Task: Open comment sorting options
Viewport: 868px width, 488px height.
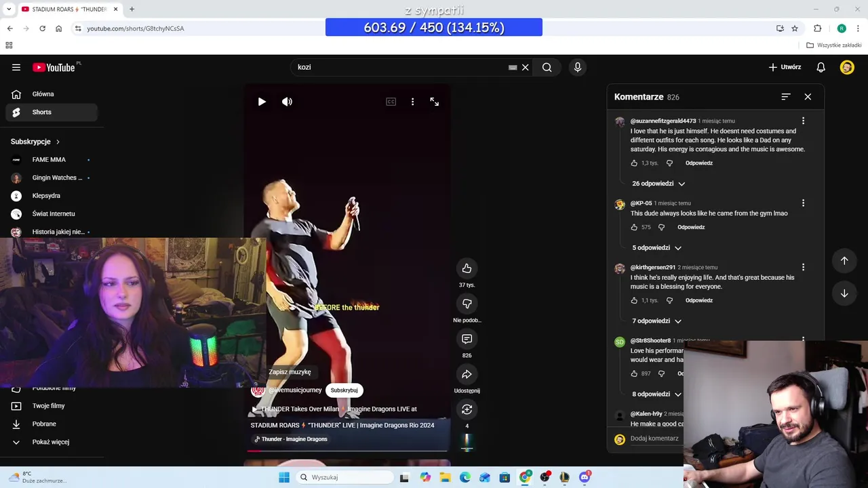Action: 785,97
